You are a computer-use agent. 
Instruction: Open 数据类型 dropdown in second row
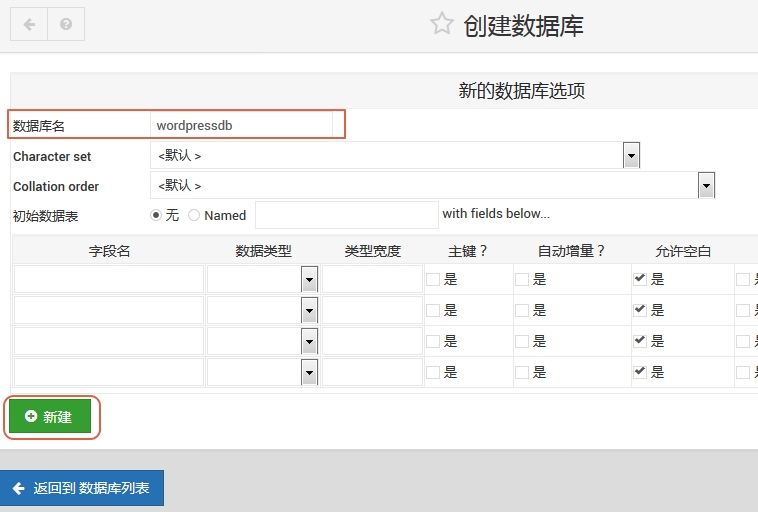pyautogui.click(x=309, y=311)
